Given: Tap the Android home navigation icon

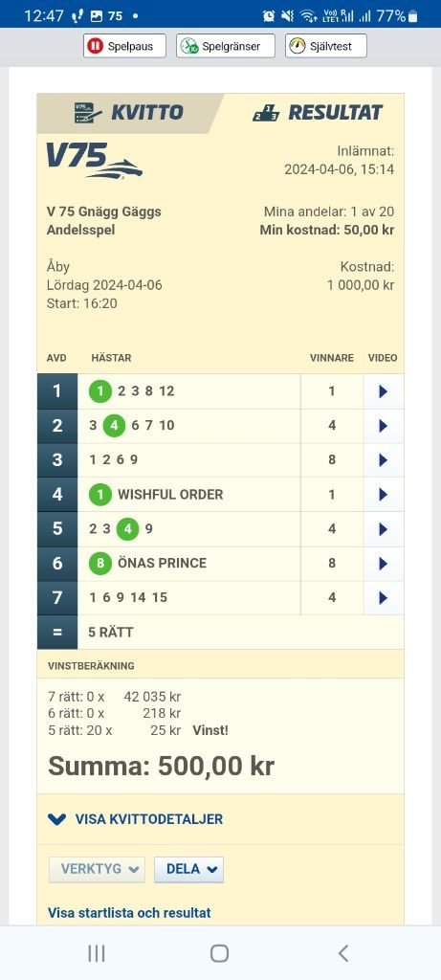Looking at the screenshot, I should click(x=219, y=953).
